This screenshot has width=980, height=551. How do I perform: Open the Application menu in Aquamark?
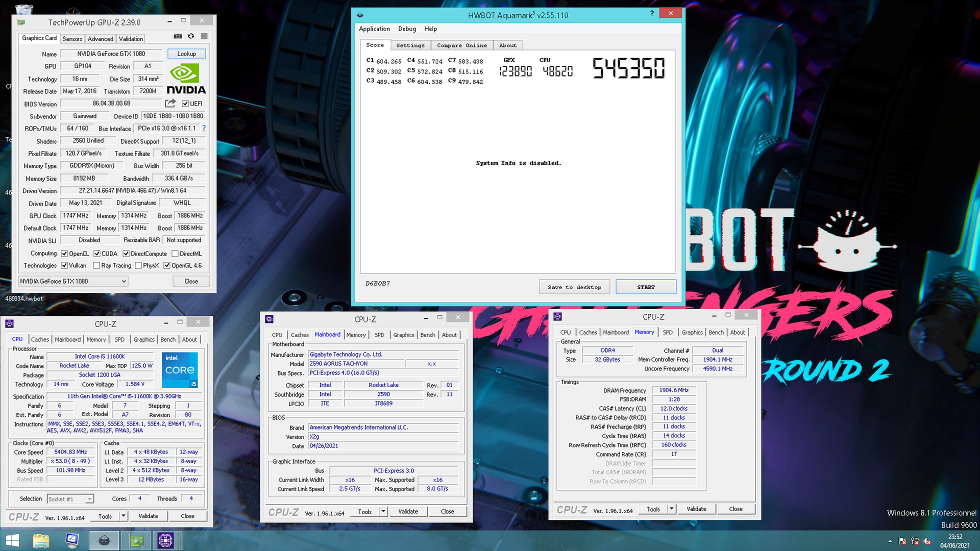(x=374, y=29)
